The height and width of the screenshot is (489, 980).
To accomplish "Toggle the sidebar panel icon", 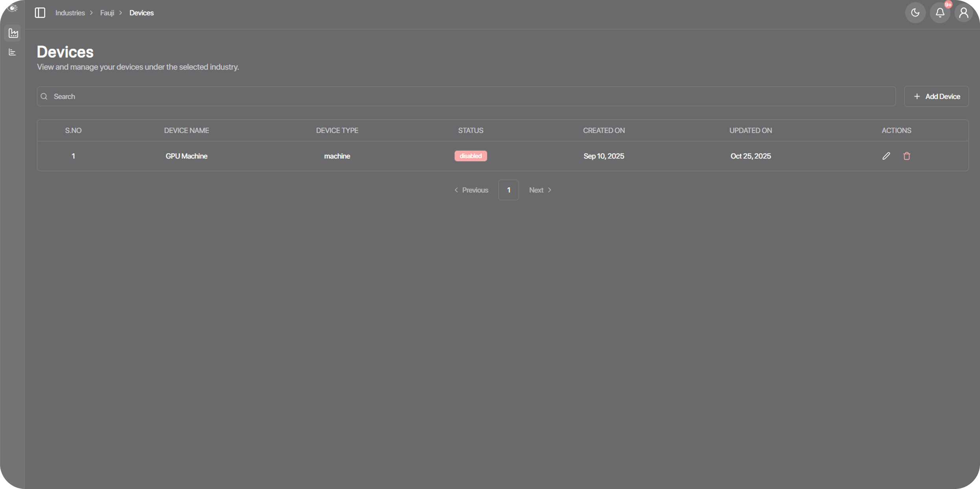I will (x=40, y=13).
